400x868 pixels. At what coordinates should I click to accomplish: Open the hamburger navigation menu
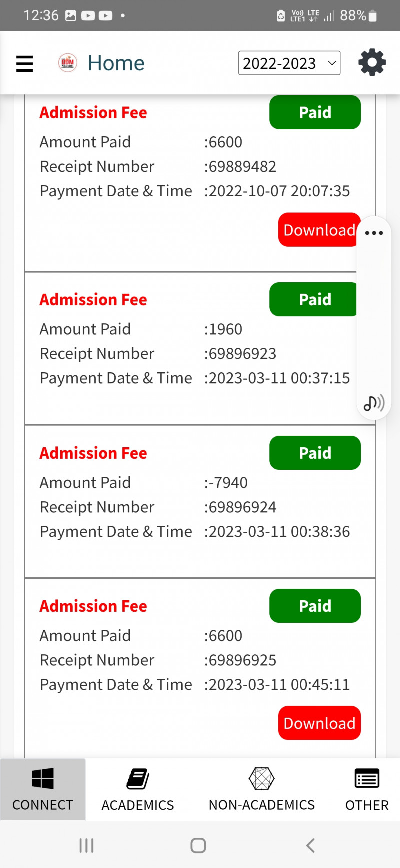24,63
